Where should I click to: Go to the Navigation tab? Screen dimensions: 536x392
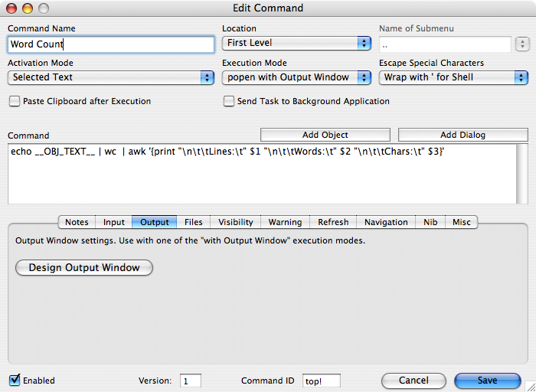386,222
